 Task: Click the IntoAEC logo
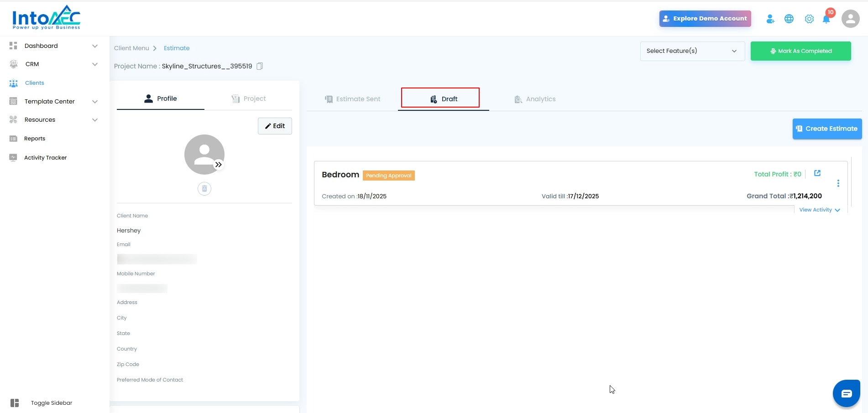(47, 18)
